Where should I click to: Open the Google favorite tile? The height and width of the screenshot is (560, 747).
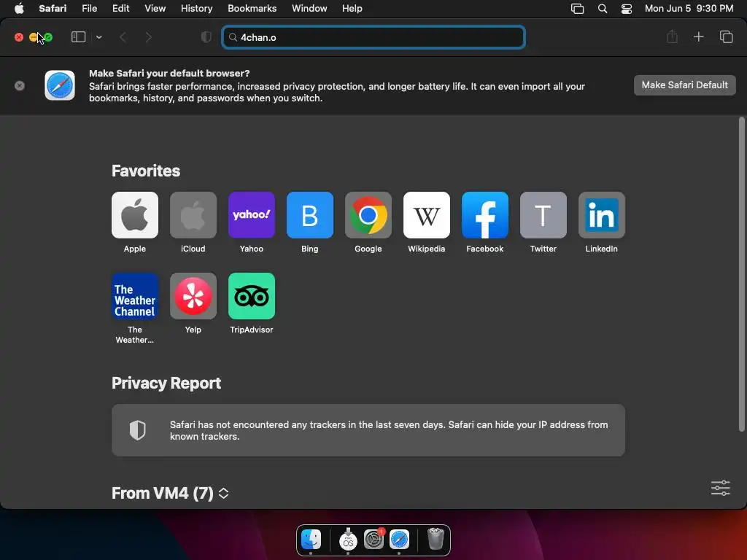368,215
